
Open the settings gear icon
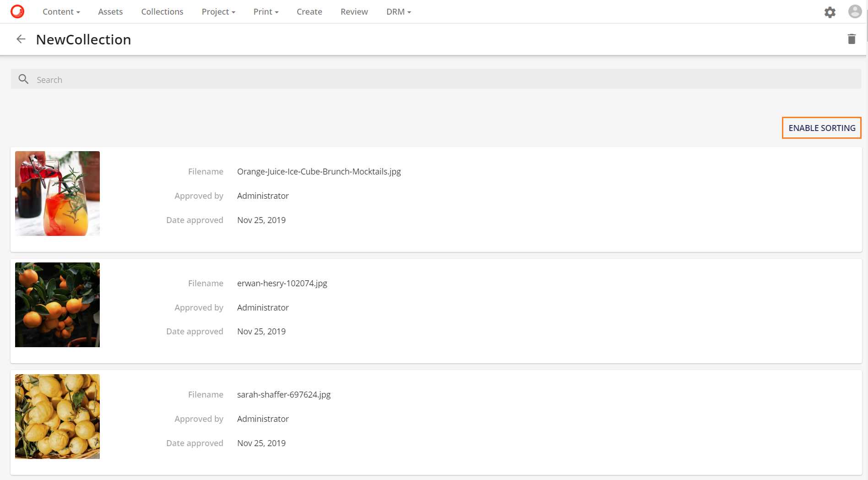(x=830, y=12)
